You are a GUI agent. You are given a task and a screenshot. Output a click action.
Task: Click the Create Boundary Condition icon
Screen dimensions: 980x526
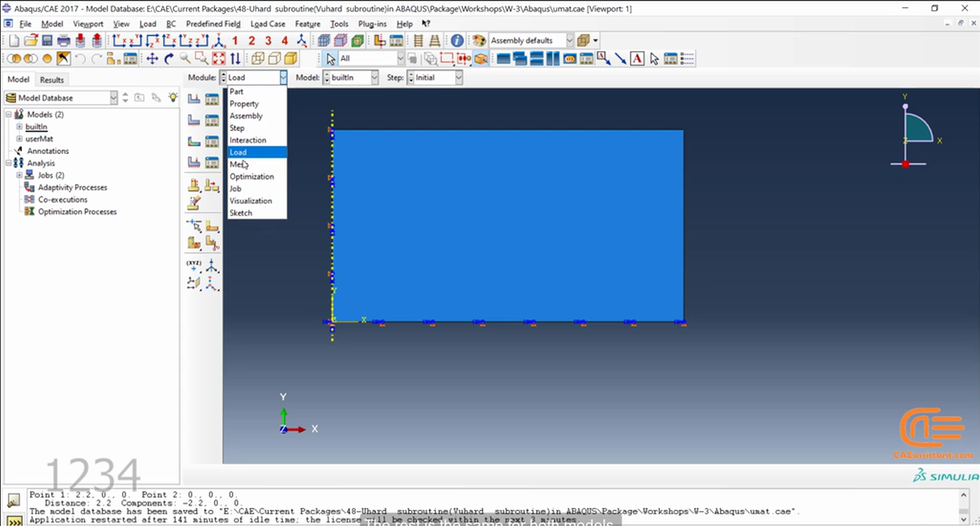point(194,120)
